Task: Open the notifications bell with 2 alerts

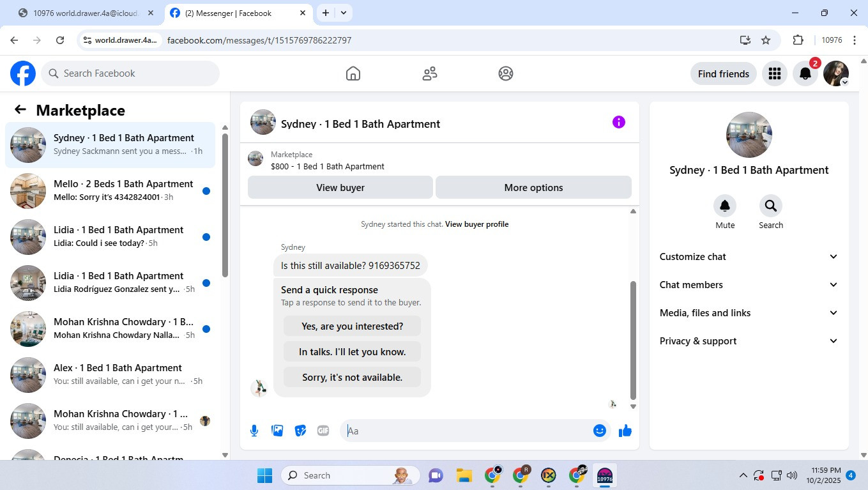Action: click(x=805, y=73)
